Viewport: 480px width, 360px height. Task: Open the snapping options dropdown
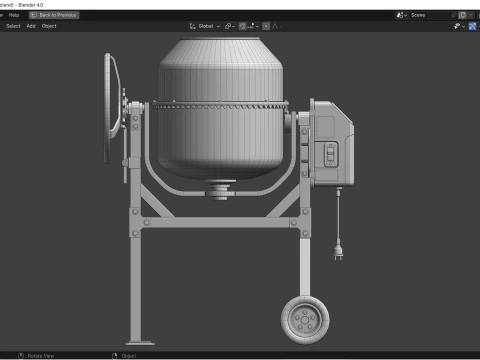point(253,26)
